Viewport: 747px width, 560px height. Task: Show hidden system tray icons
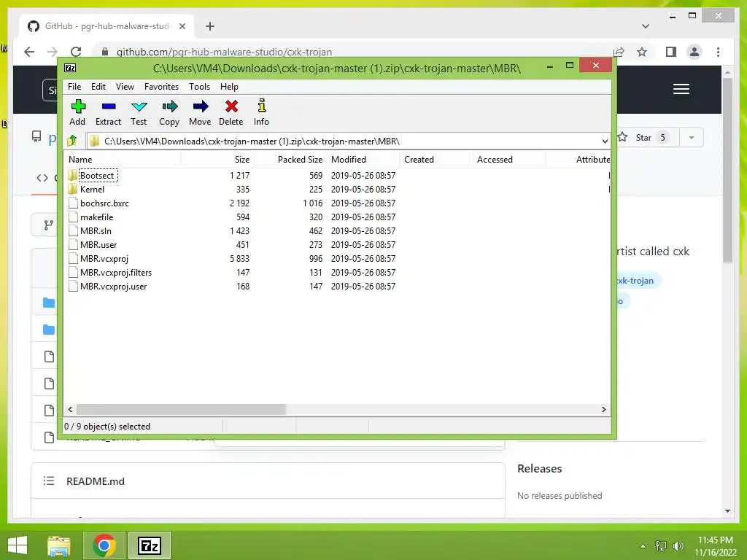(643, 545)
